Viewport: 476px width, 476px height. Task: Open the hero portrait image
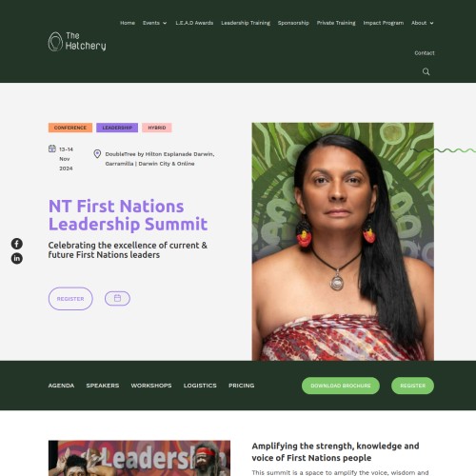tap(343, 242)
